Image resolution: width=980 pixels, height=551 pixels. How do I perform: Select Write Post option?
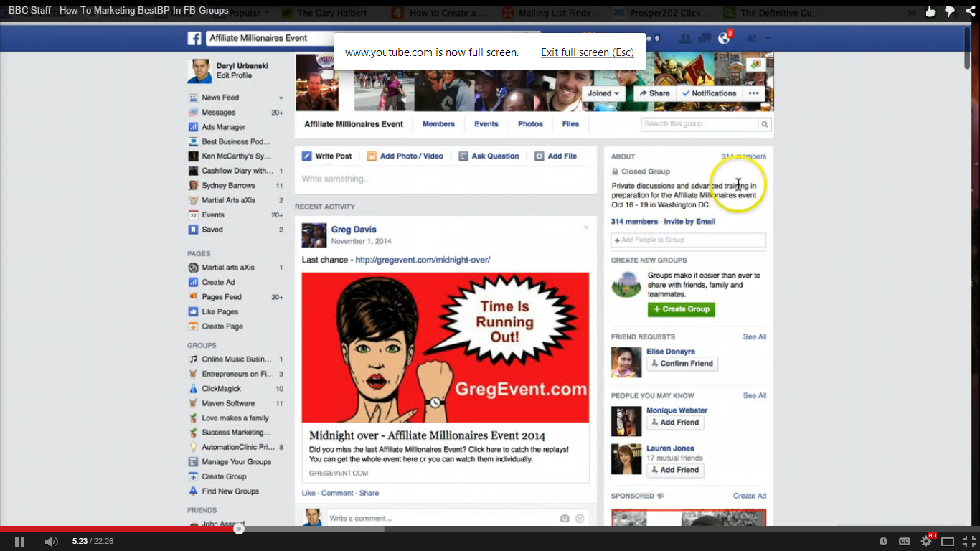(x=327, y=156)
